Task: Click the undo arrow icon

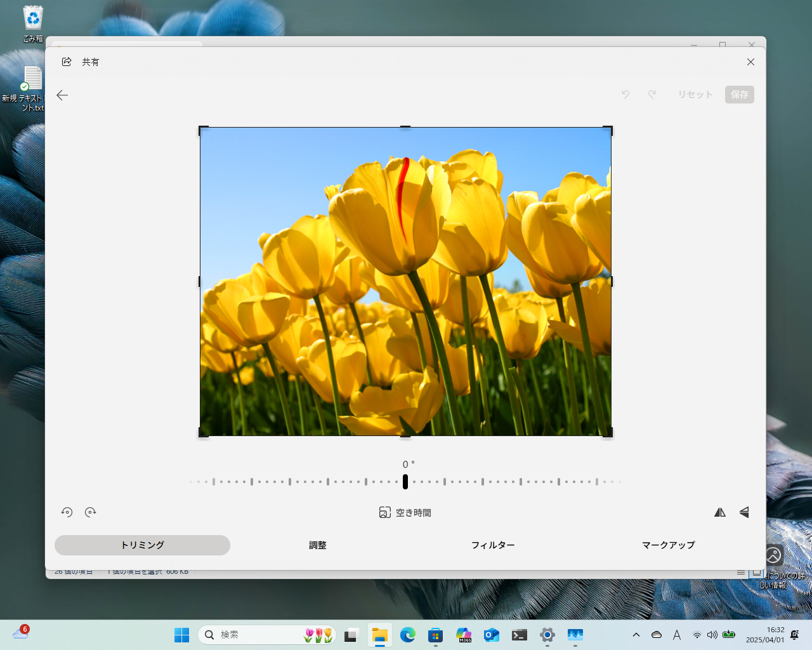Action: tap(625, 95)
